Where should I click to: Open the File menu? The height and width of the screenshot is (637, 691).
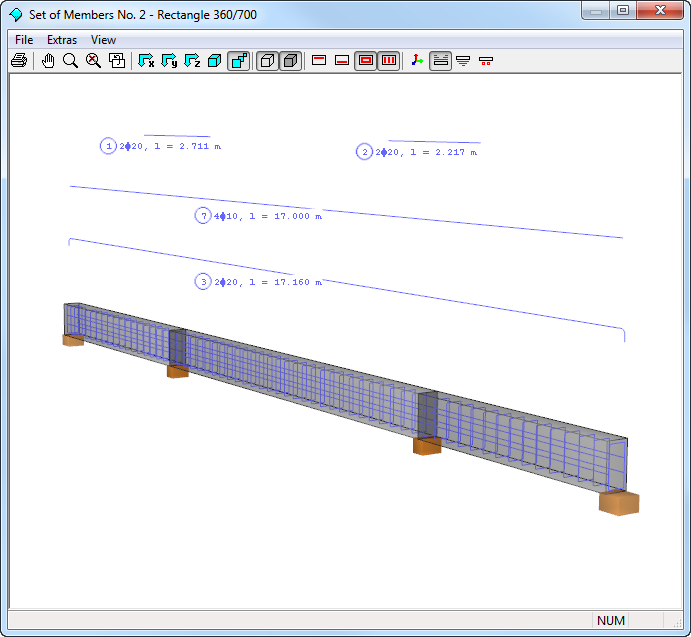pos(24,40)
